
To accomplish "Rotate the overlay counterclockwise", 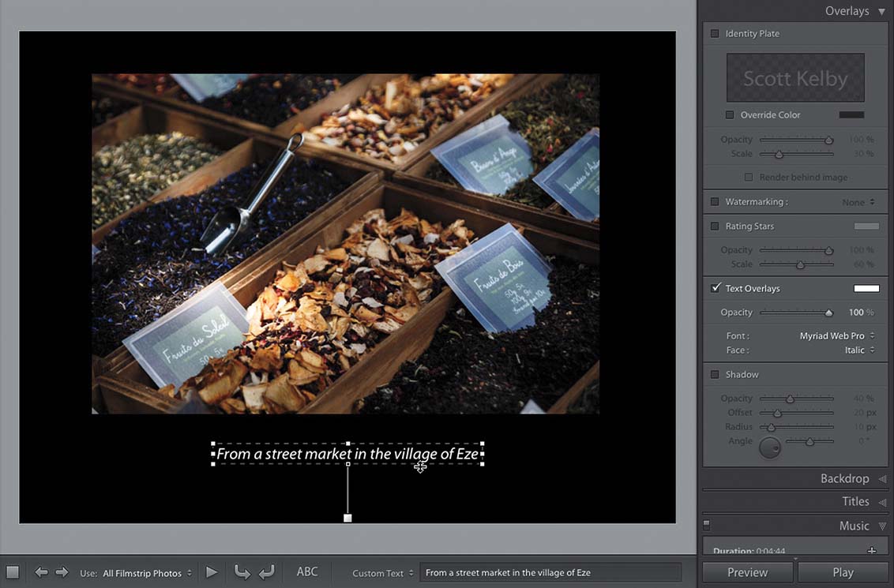I will click(x=241, y=572).
